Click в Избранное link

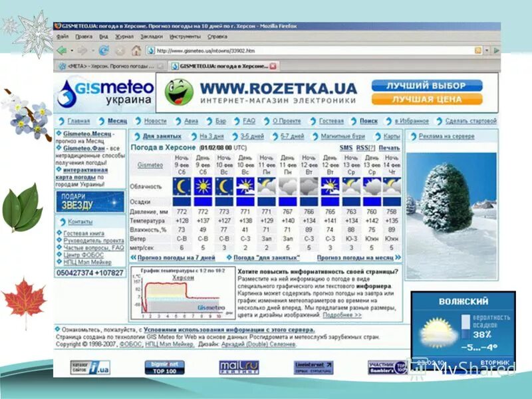click(412, 121)
